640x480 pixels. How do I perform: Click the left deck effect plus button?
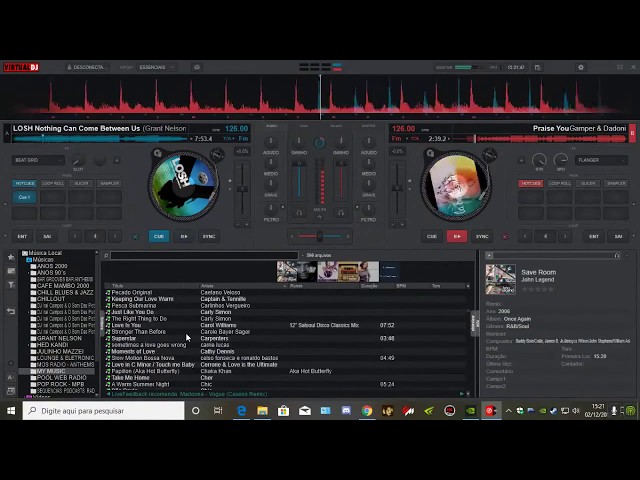click(x=117, y=160)
